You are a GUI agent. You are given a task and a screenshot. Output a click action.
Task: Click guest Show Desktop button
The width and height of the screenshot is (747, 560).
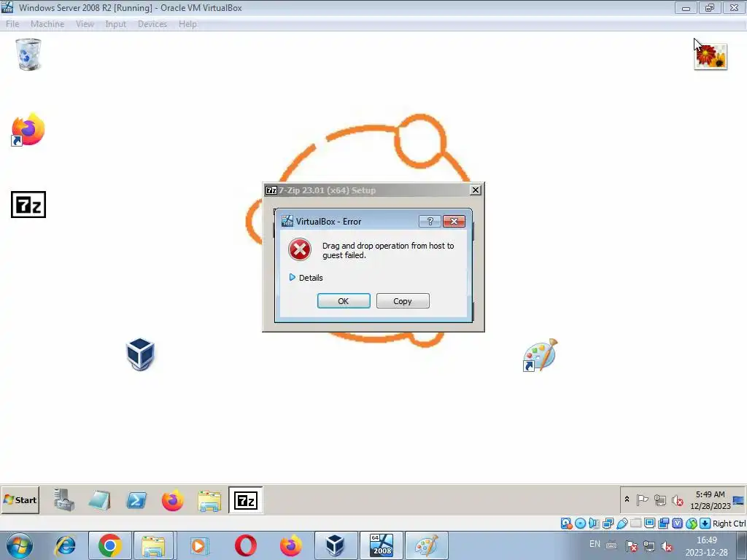[x=738, y=500]
